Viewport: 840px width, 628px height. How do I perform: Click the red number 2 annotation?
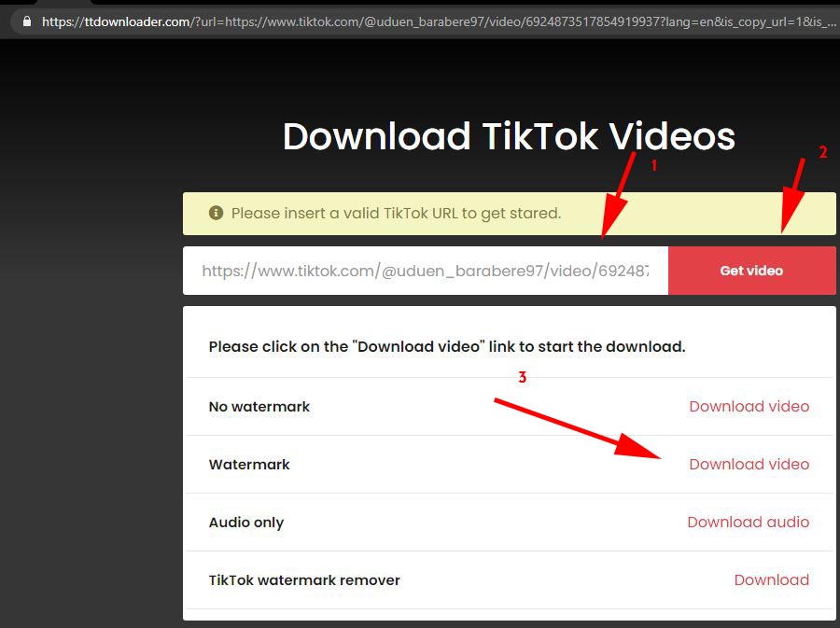point(823,152)
